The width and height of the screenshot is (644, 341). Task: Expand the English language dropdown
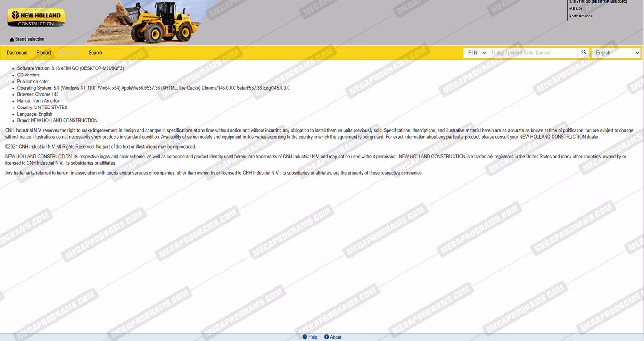616,53
